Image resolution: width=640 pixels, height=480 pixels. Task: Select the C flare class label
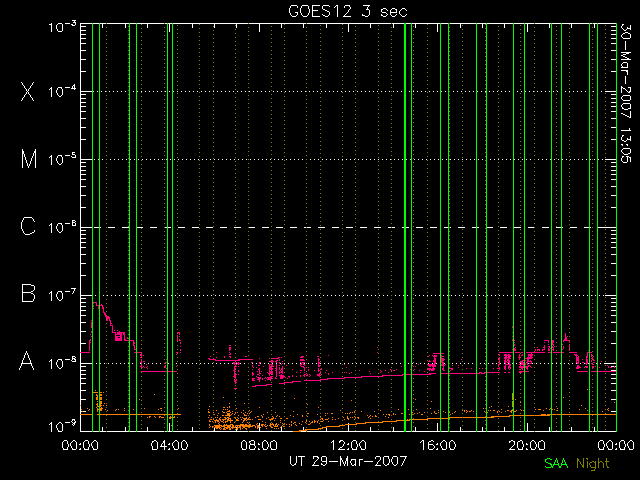[28, 226]
